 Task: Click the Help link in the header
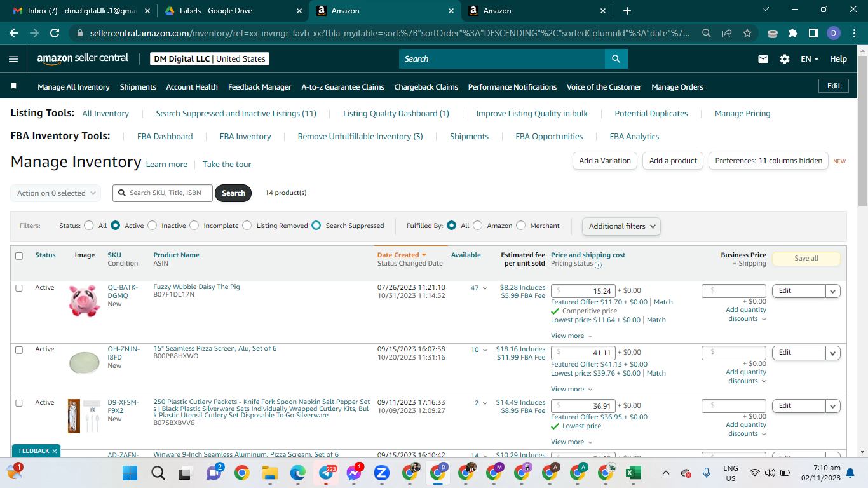point(838,59)
